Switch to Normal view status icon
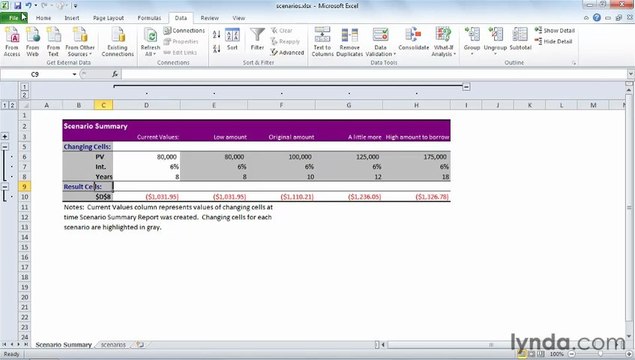635x360 pixels. pyautogui.click(x=522, y=354)
